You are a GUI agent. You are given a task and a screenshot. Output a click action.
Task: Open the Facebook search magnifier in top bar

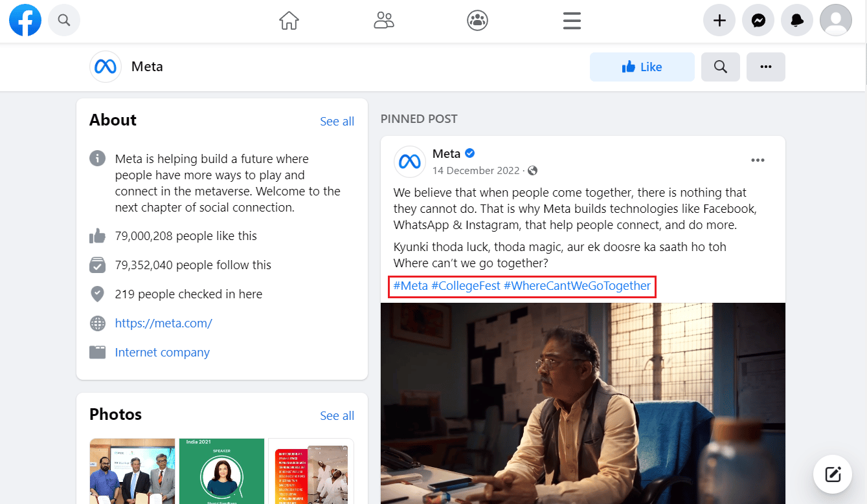tap(64, 20)
